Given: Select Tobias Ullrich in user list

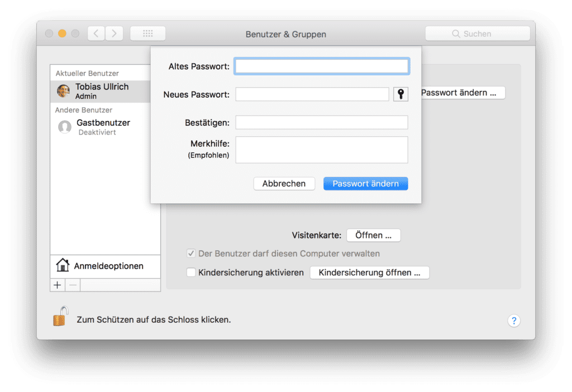Looking at the screenshot, I should coord(101,91).
